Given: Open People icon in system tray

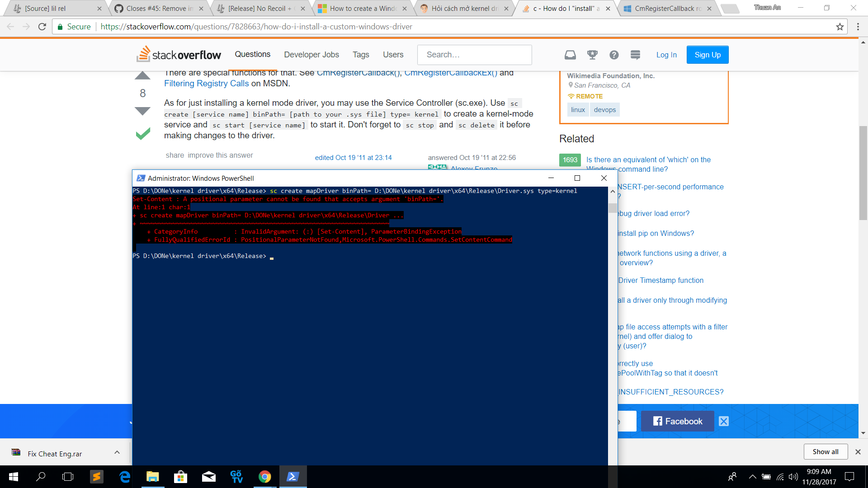Looking at the screenshot, I should click(732, 477).
